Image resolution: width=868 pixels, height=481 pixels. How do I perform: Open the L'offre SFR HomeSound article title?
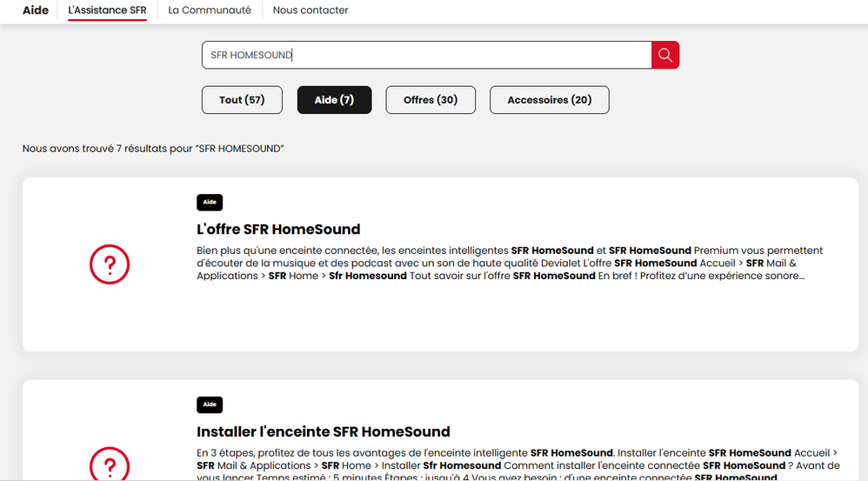[x=278, y=230]
